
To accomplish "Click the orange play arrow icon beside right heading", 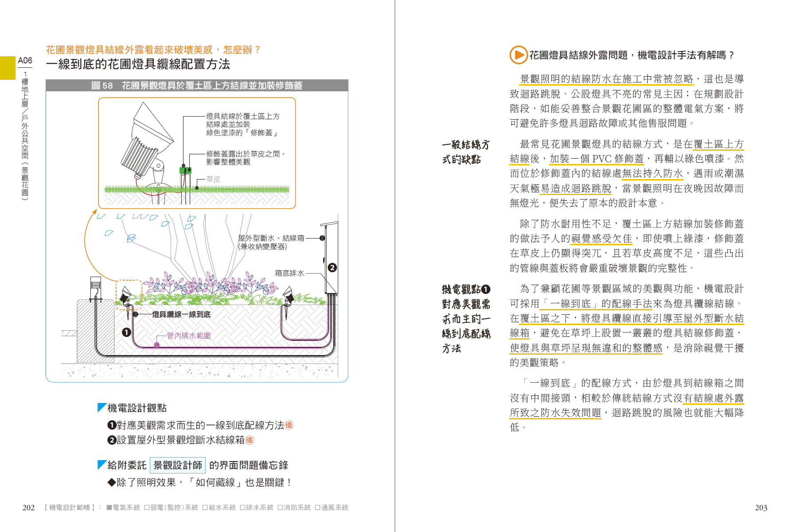I will (518, 55).
